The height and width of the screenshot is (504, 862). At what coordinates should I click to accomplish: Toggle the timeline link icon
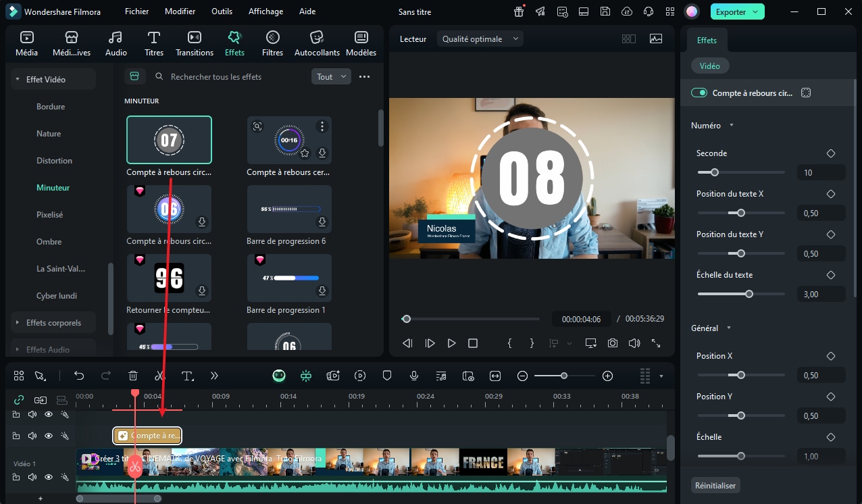pyautogui.click(x=19, y=400)
